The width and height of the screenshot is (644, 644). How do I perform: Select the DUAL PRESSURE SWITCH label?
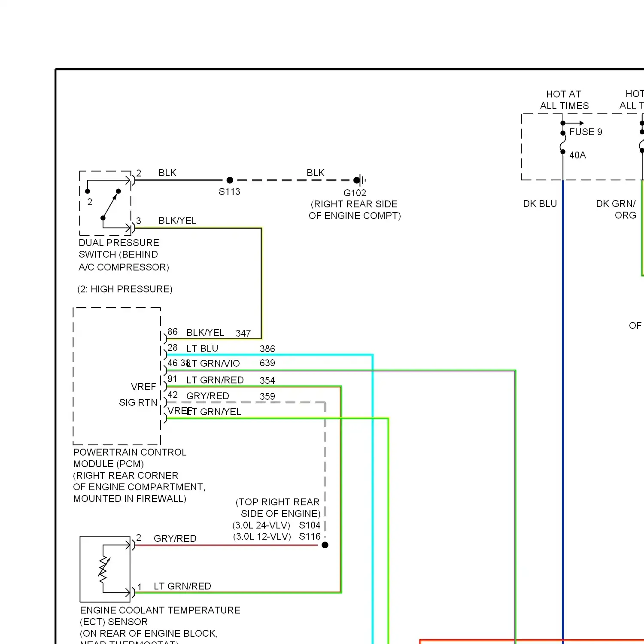pyautogui.click(x=124, y=255)
